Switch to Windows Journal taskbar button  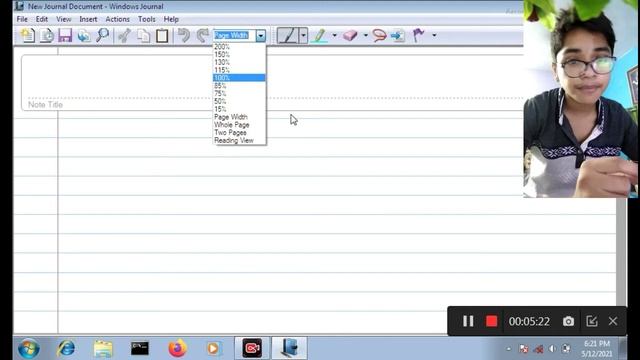pyautogui.click(x=289, y=348)
